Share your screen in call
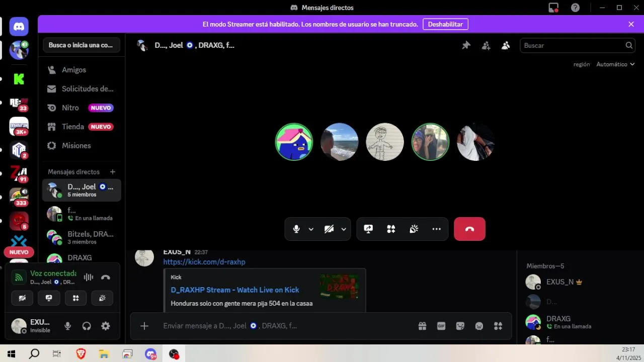 [x=368, y=229]
